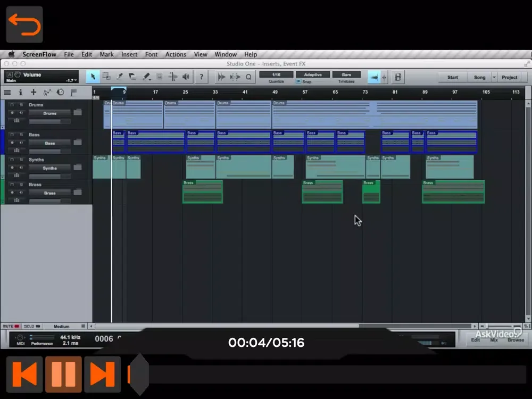Open the Quantize 1/16 dropdown

[x=276, y=74]
